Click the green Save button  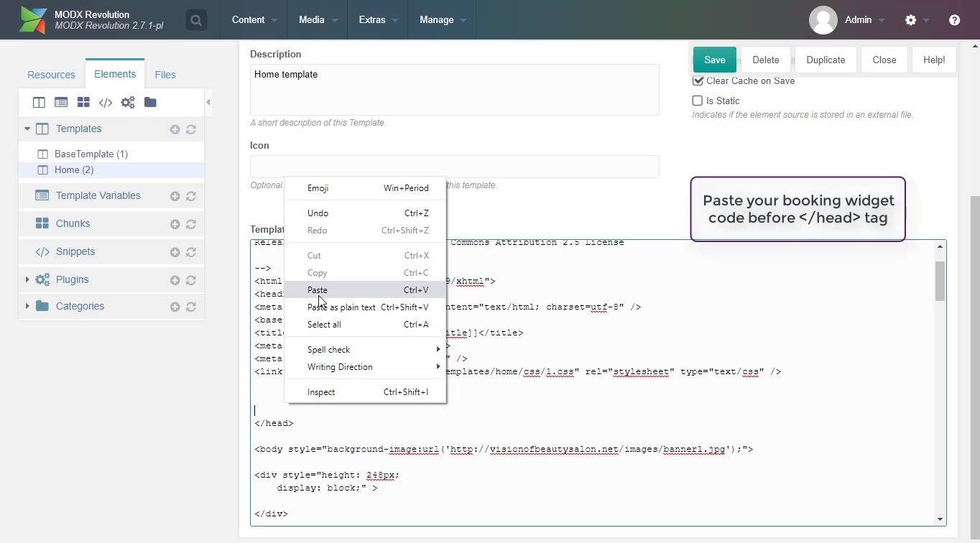[x=714, y=60]
